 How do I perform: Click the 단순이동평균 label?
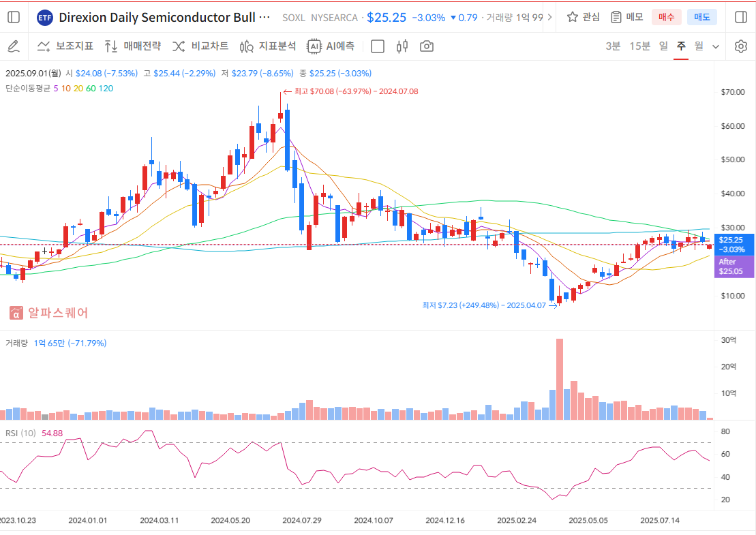pyautogui.click(x=28, y=89)
